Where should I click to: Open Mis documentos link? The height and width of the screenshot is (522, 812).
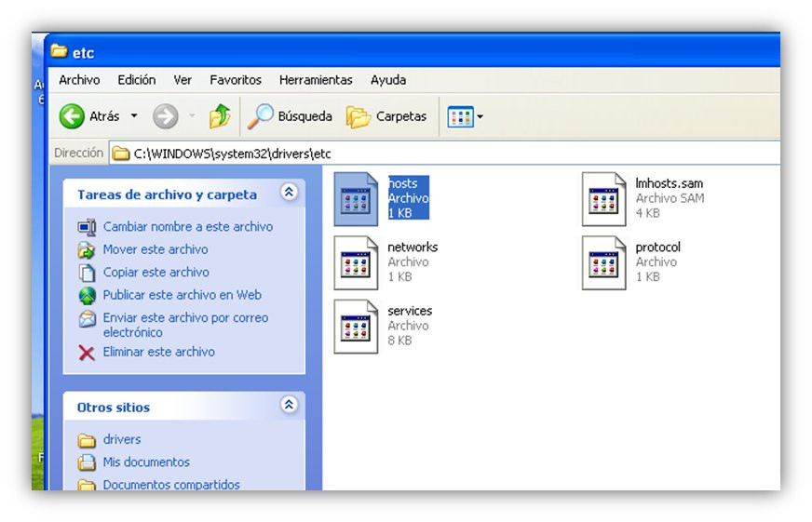point(146,462)
